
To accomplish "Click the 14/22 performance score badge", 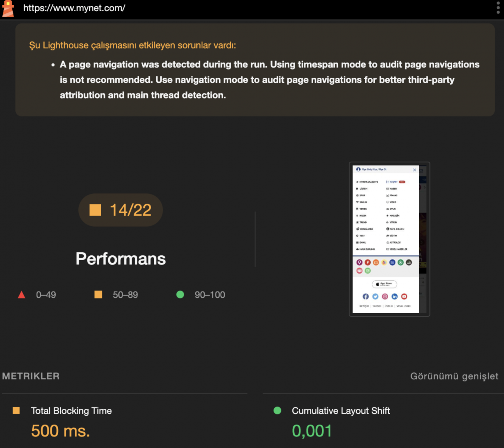I will pos(121,210).
